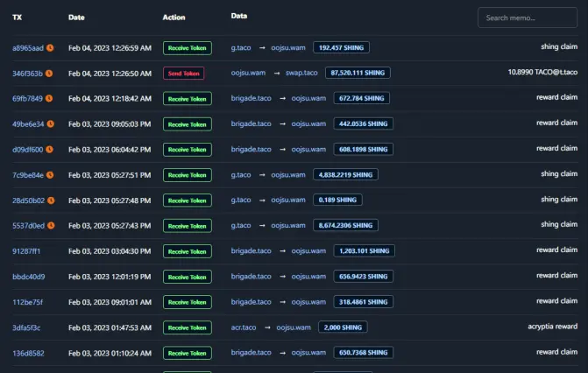Click the 2,000 SHING amount badge
Screen dimensions: 588x373
[x=343, y=327]
